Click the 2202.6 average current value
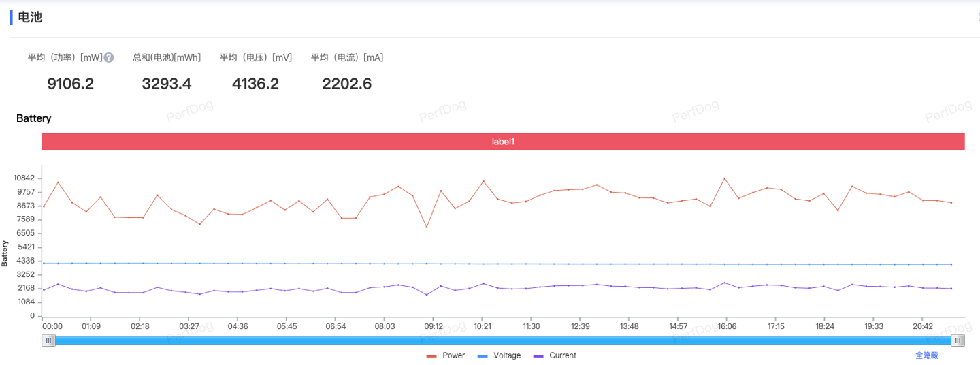 click(x=346, y=84)
